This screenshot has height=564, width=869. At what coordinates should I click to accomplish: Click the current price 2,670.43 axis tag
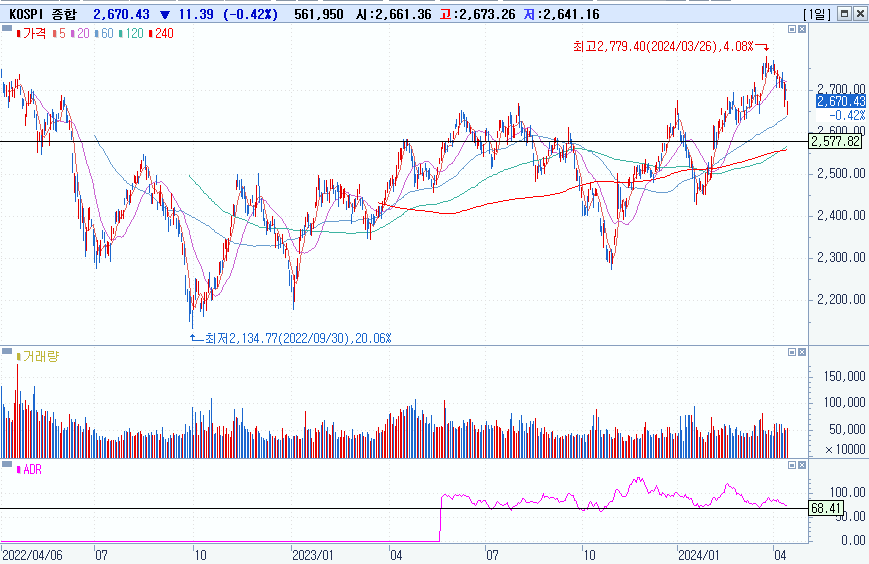point(841,101)
